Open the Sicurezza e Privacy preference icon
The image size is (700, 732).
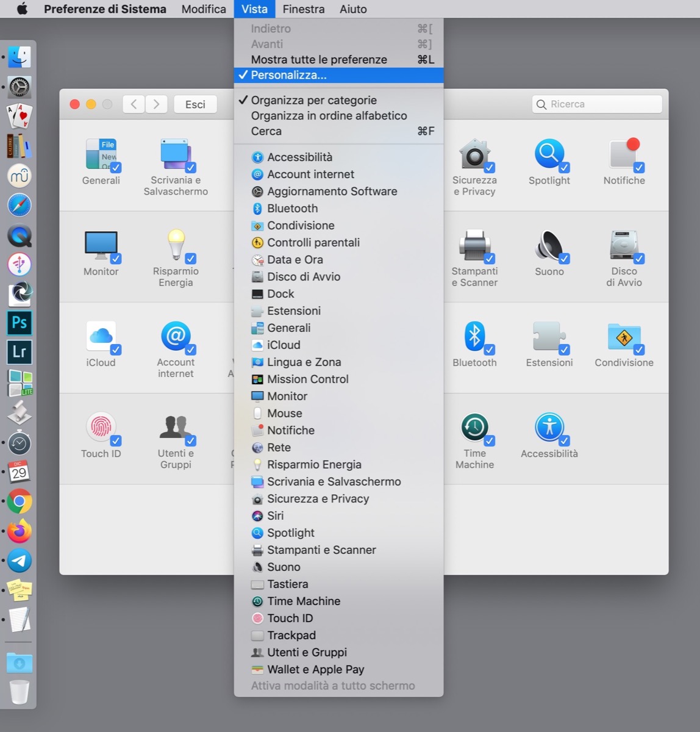point(473,155)
